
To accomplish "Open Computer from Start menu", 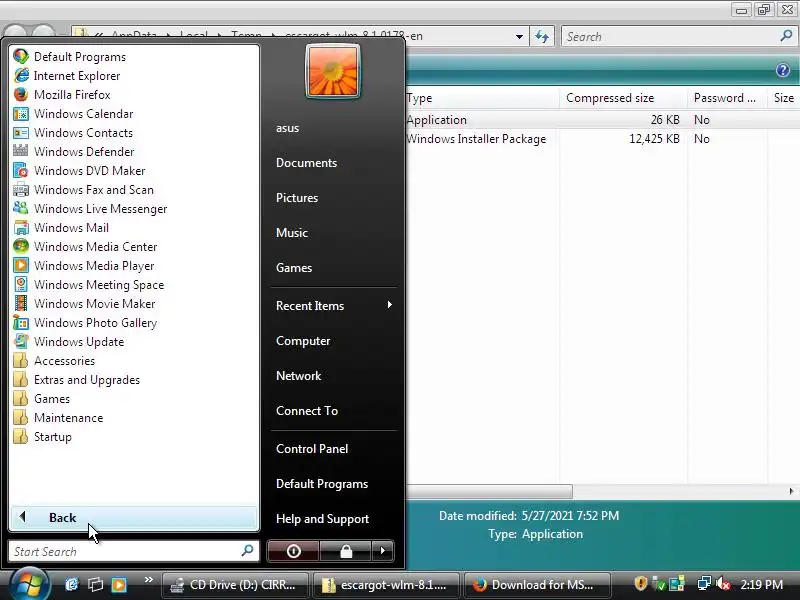I will coord(303,341).
